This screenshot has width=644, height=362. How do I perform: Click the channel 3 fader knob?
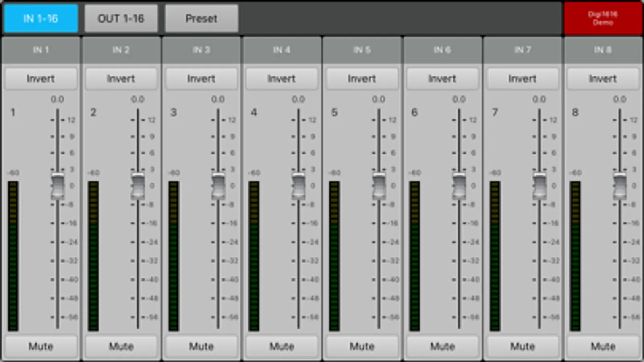(x=218, y=186)
